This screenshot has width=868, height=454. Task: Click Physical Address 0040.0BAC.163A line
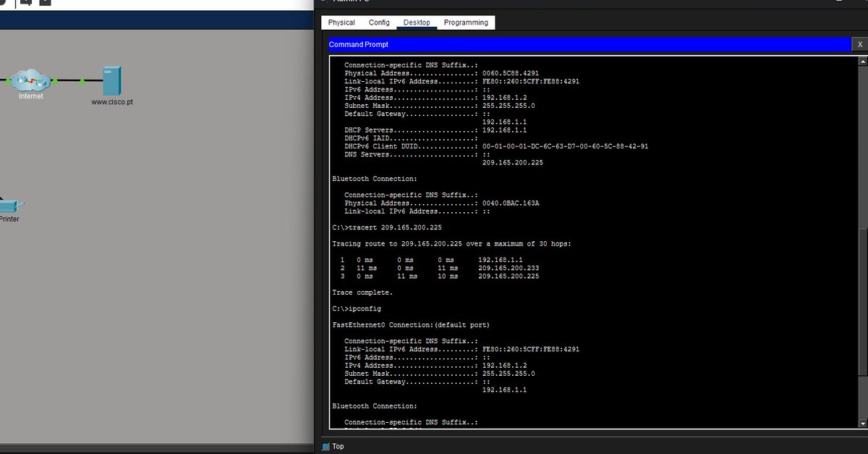click(x=441, y=203)
